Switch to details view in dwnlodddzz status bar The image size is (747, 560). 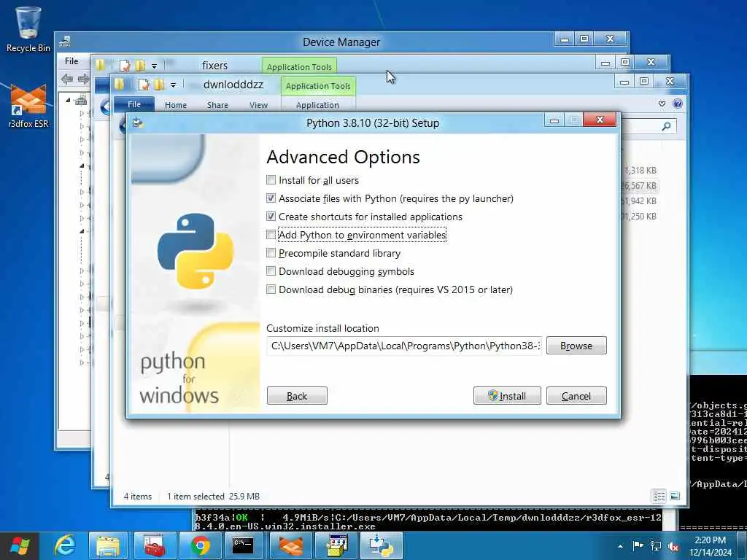pyautogui.click(x=659, y=496)
